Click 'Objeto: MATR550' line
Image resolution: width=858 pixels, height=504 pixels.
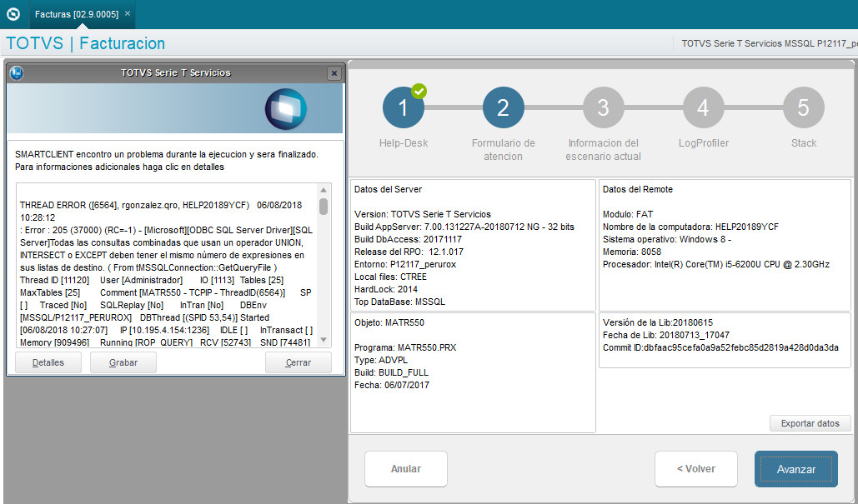pyautogui.click(x=389, y=322)
